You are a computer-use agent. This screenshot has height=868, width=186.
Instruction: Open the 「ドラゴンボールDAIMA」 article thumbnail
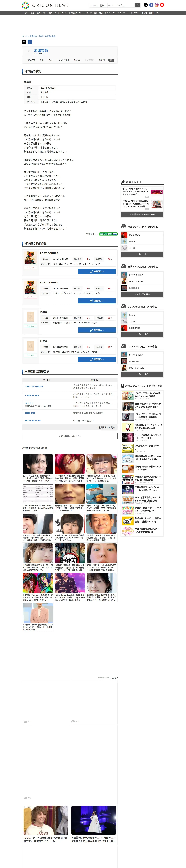coord(70,464)
